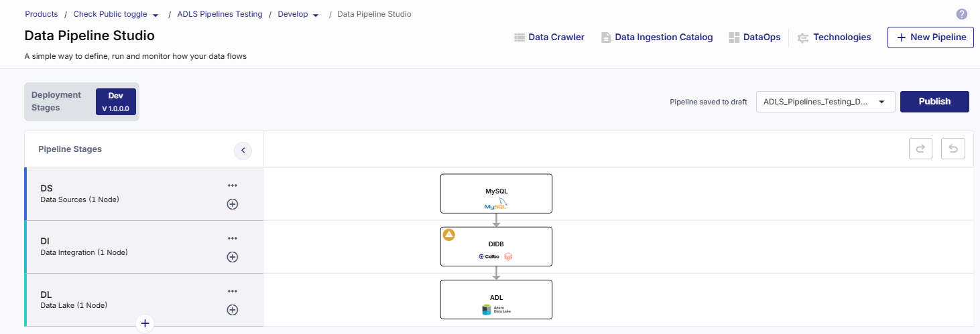Click the Calibo logo in DIDB node
This screenshot has height=334, width=980.
488,256
